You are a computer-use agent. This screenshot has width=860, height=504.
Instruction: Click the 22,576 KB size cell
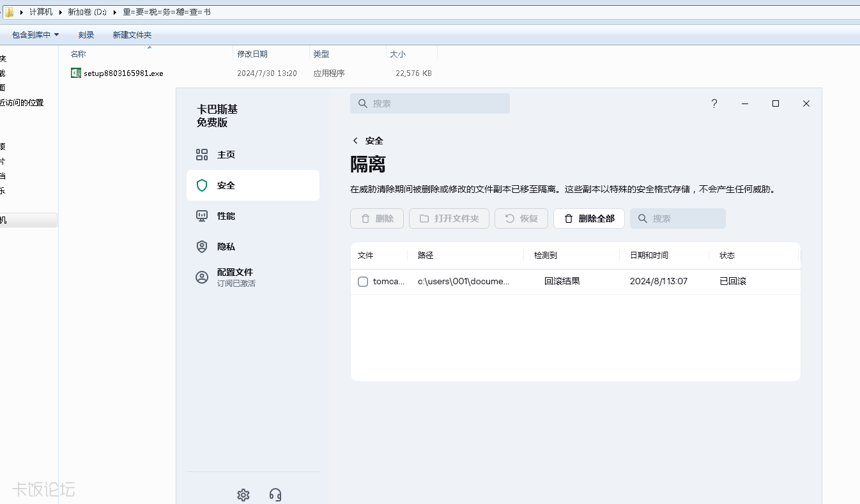(413, 73)
